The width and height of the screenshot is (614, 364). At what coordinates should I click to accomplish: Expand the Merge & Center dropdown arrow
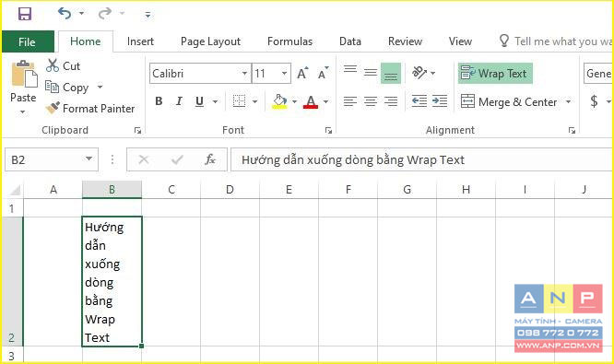click(568, 101)
